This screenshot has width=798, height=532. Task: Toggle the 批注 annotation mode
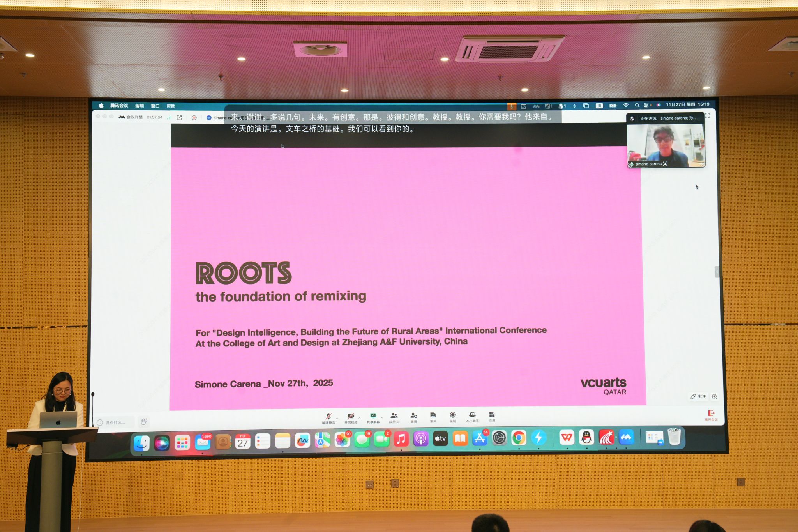pos(698,396)
